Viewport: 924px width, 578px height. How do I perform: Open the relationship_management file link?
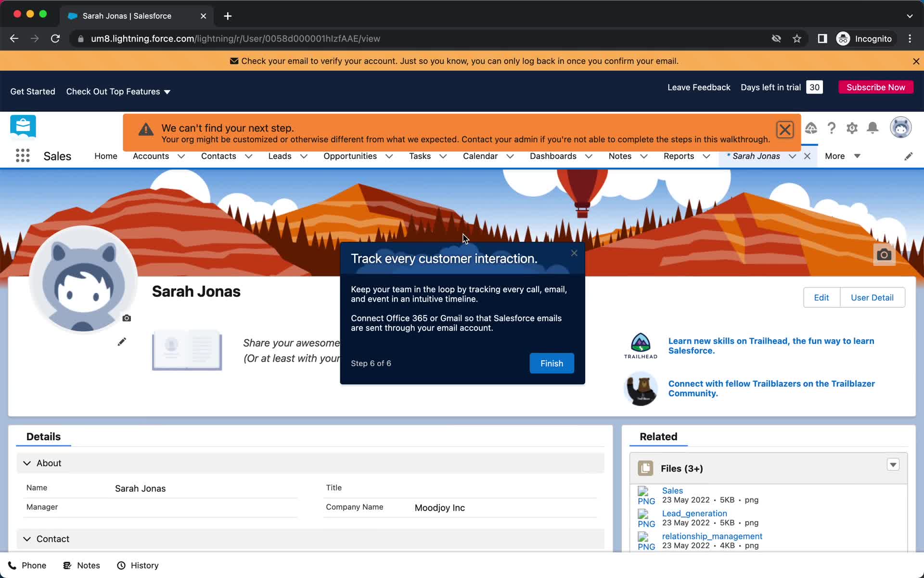pos(712,536)
